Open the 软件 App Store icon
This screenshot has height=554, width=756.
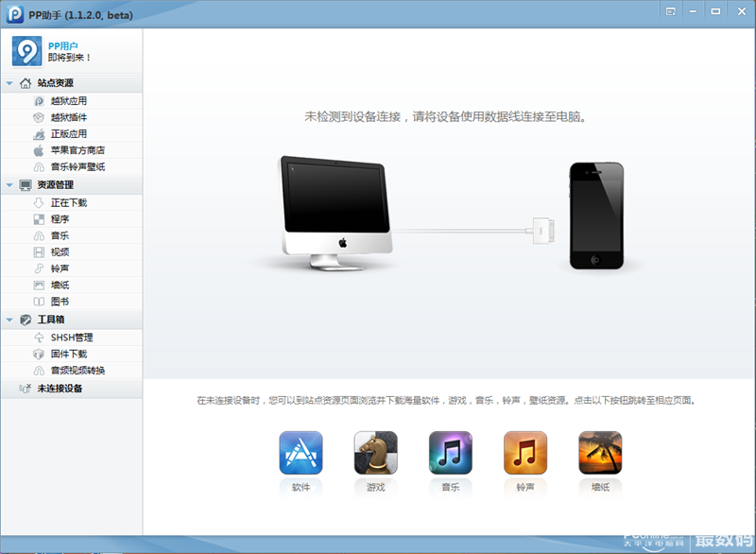click(301, 453)
